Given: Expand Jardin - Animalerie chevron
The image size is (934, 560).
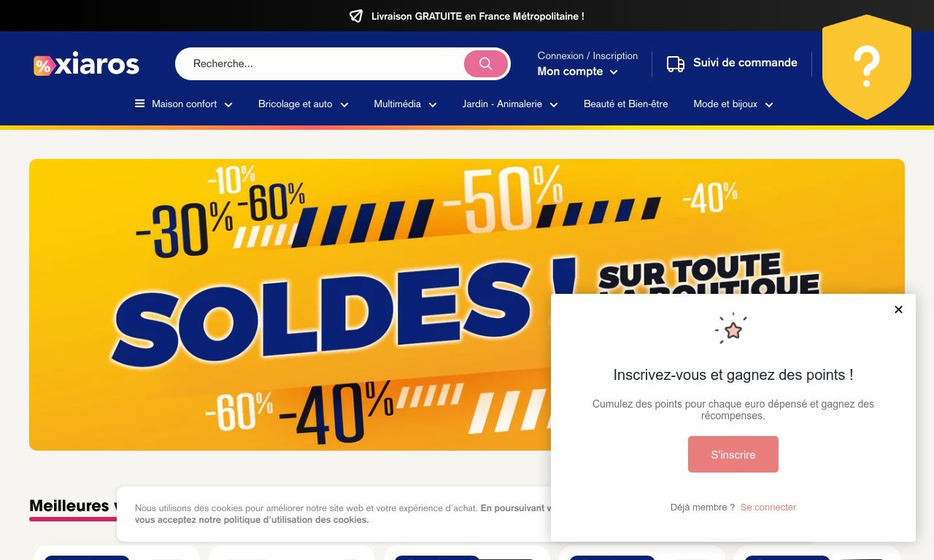Looking at the screenshot, I should (x=554, y=104).
